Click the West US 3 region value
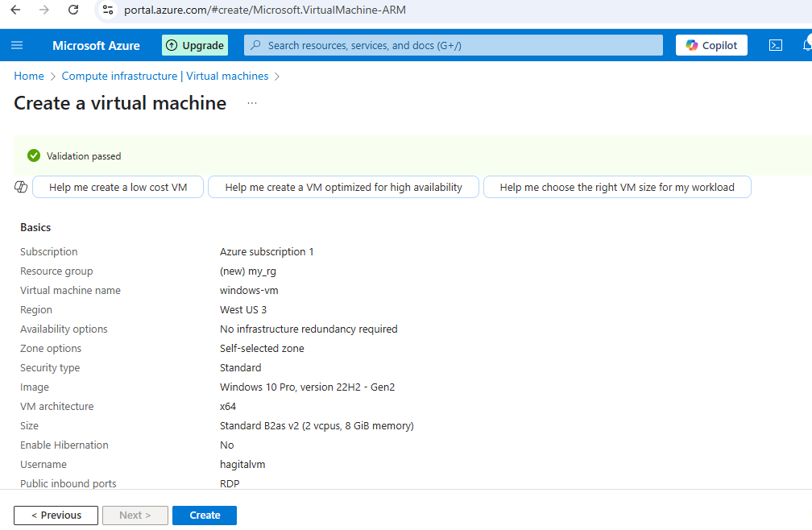The width and height of the screenshot is (812, 530). [x=243, y=310]
